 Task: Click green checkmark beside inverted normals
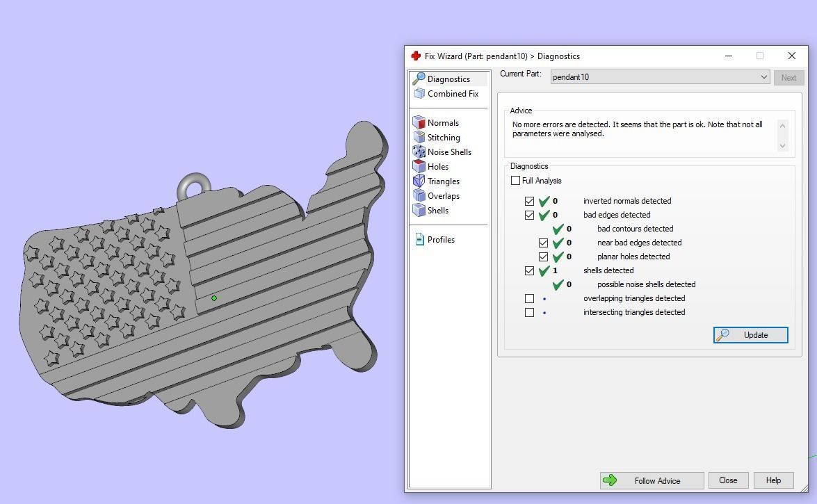pos(544,201)
